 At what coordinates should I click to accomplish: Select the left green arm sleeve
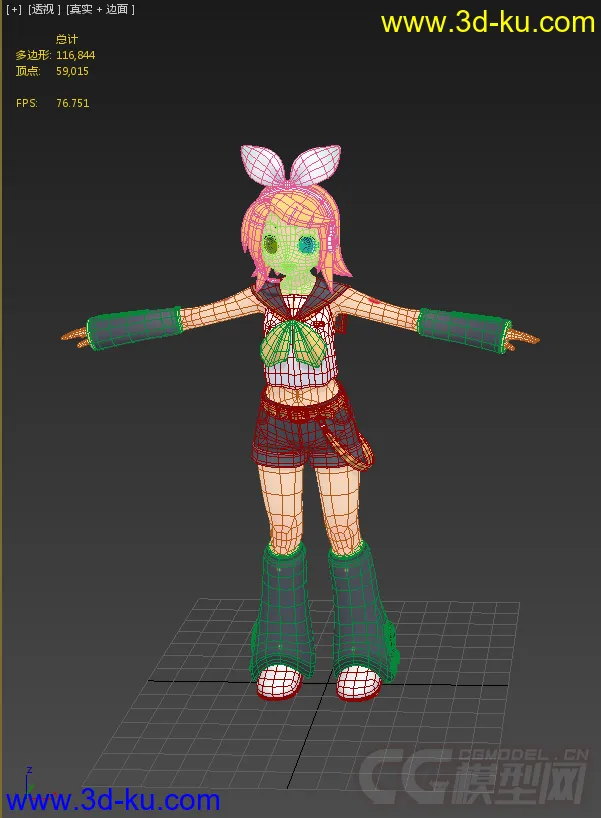(132, 329)
